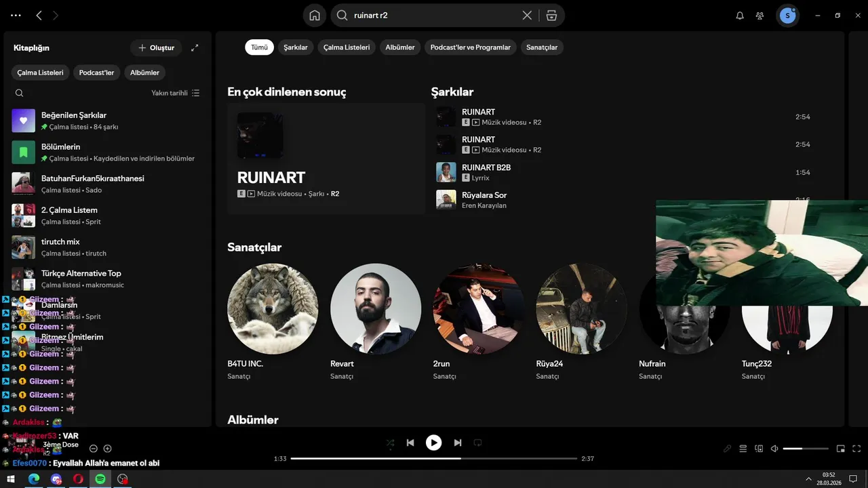Open the 2. Çalma Listem playlist
Screen dimensions: 868x488
point(108,216)
